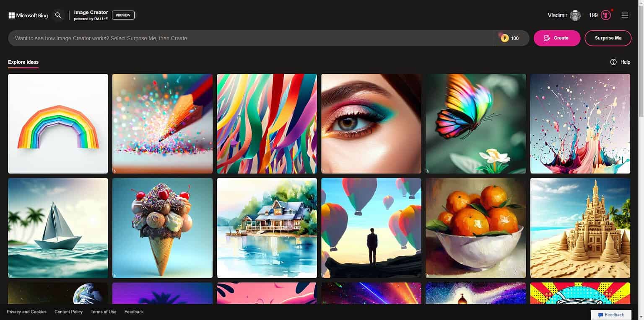Open the Terms of Use link

[x=103, y=312]
